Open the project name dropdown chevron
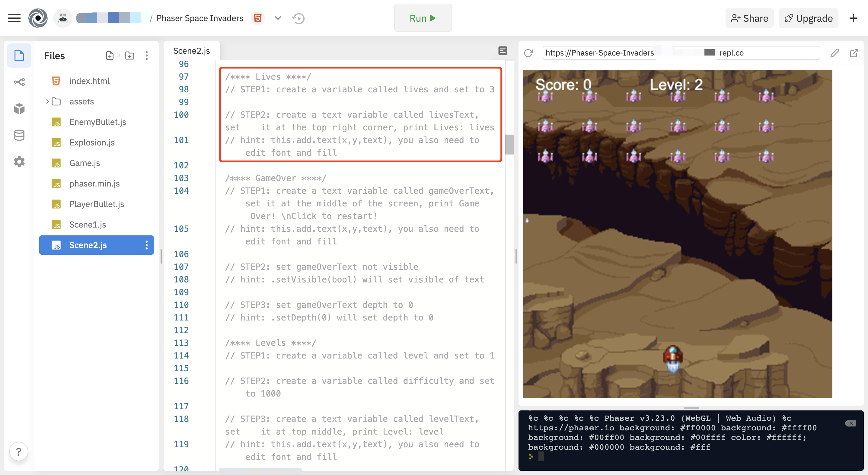Viewport: 868px width, 475px height. [278, 18]
